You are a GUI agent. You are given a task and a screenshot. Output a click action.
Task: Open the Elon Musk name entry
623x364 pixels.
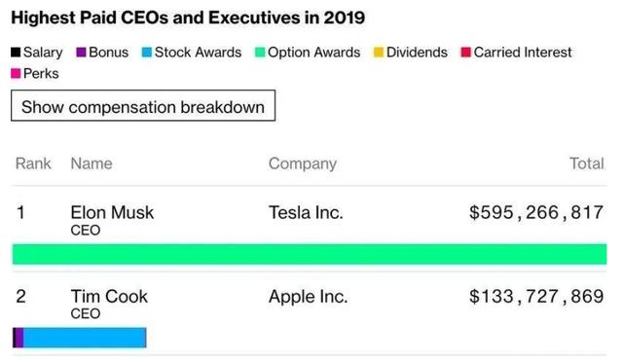tap(112, 212)
